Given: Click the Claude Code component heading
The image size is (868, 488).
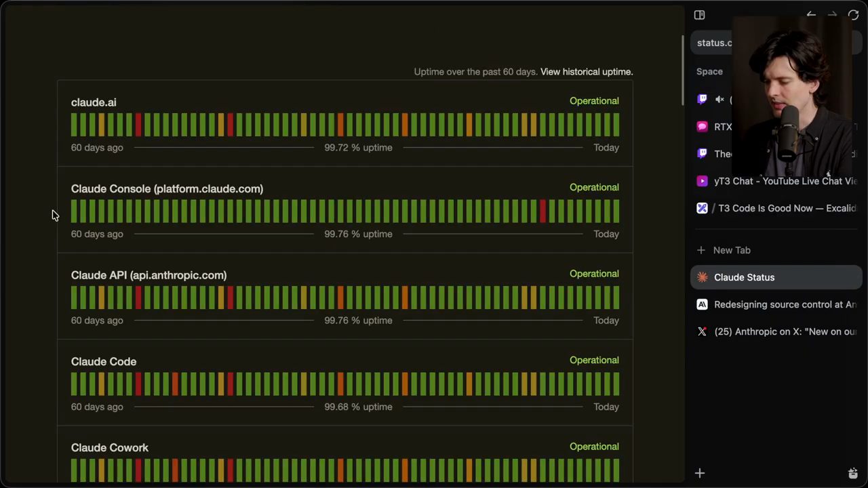Looking at the screenshot, I should [104, 362].
